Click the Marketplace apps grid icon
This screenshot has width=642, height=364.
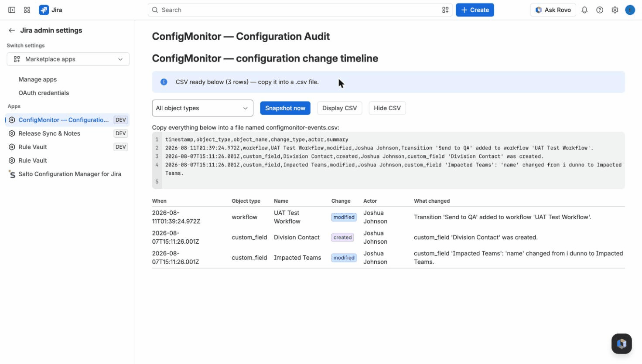point(17,59)
